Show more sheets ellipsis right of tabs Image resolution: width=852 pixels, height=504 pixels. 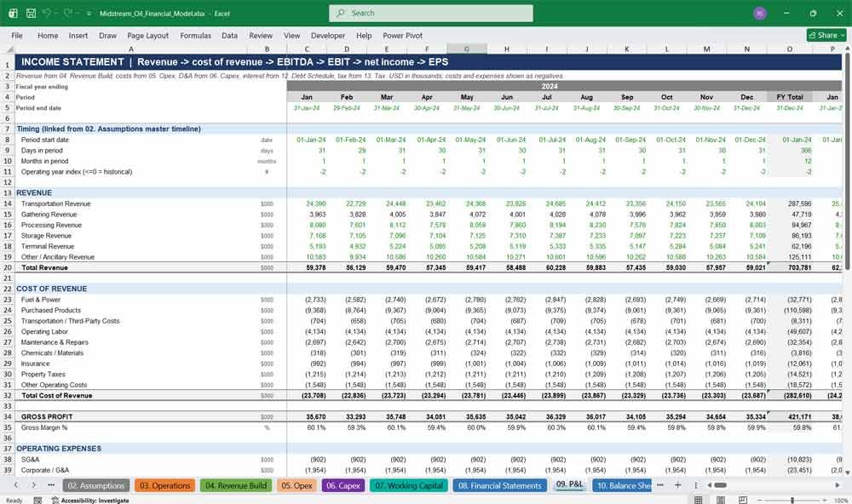pos(659,485)
